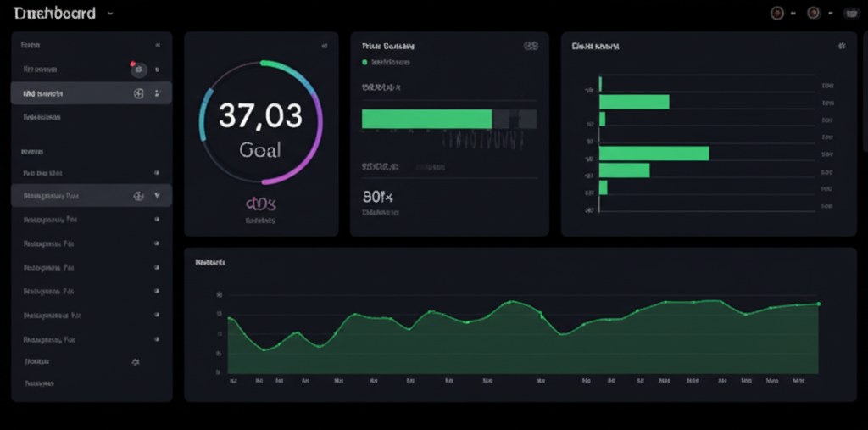This screenshot has width=868, height=430.
Task: Click the second round avatar icon in top bar
Action: [x=814, y=13]
